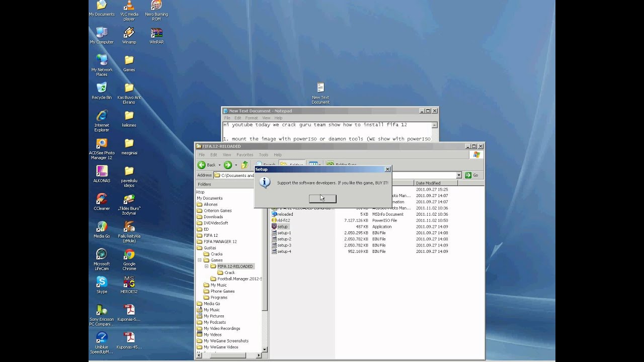Click the Go button beside address bar

pos(472,175)
